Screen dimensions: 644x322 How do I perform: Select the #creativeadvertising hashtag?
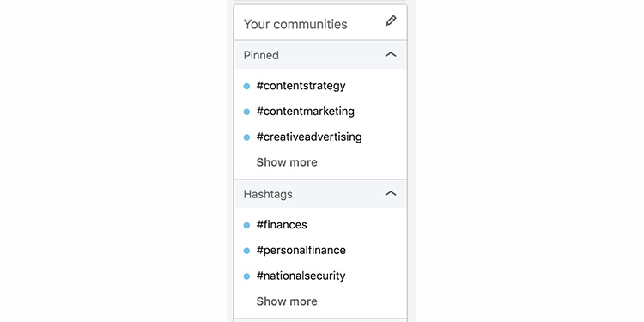[x=309, y=137]
